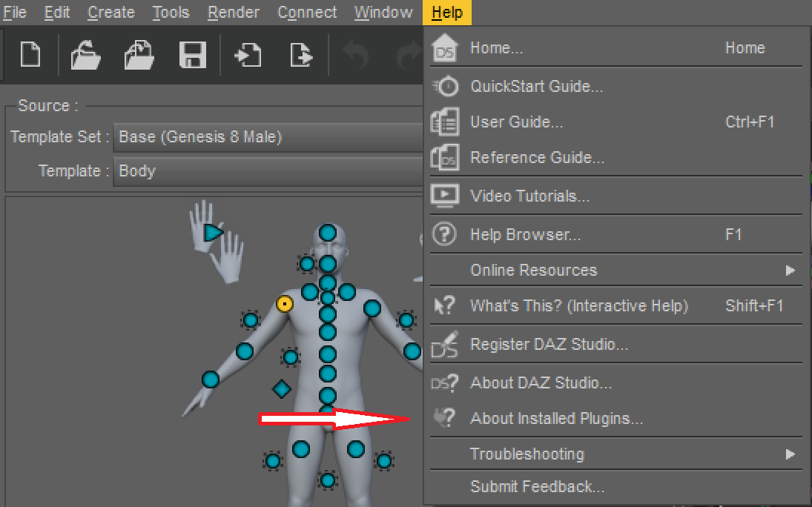
Task: Choose Reference Guide... menu entry
Action: (x=616, y=157)
